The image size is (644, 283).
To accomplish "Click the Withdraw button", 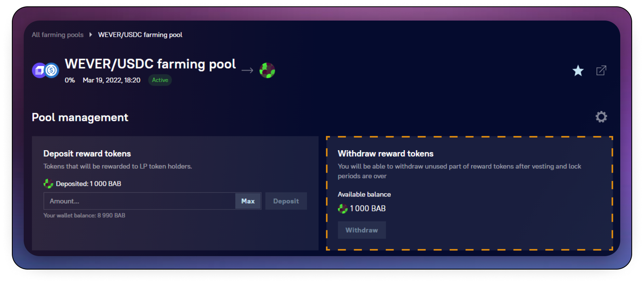I will [x=362, y=230].
